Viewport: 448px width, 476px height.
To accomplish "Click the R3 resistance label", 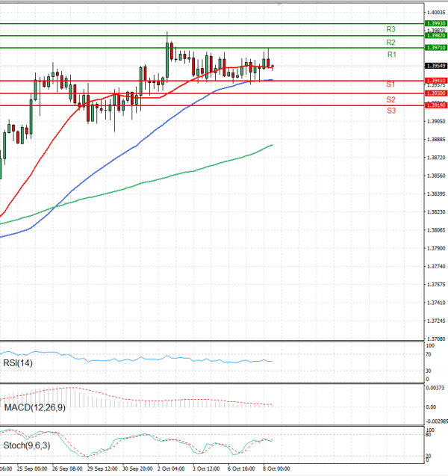I will click(x=391, y=29).
